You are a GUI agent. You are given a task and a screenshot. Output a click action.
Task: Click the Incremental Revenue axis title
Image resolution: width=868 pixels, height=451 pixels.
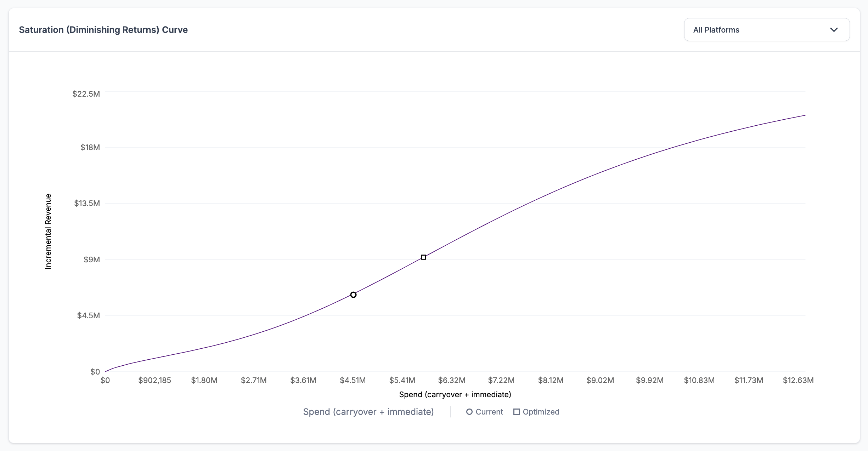click(x=48, y=231)
